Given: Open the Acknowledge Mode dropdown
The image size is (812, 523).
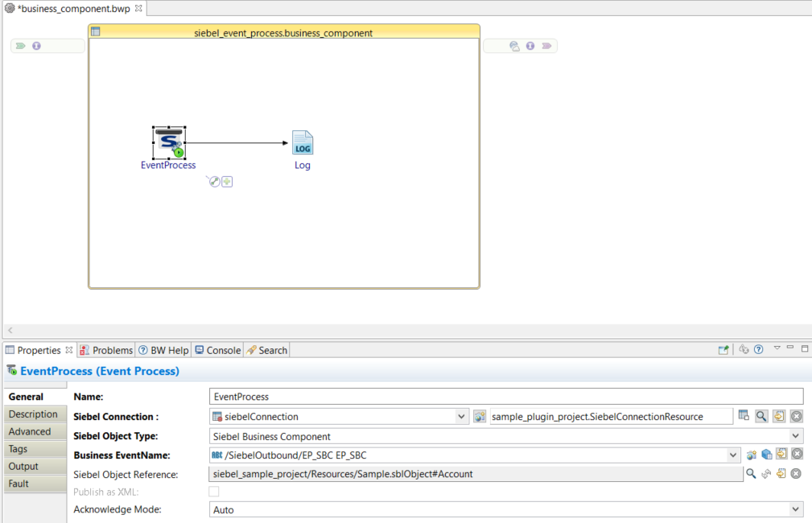Looking at the screenshot, I should point(796,509).
